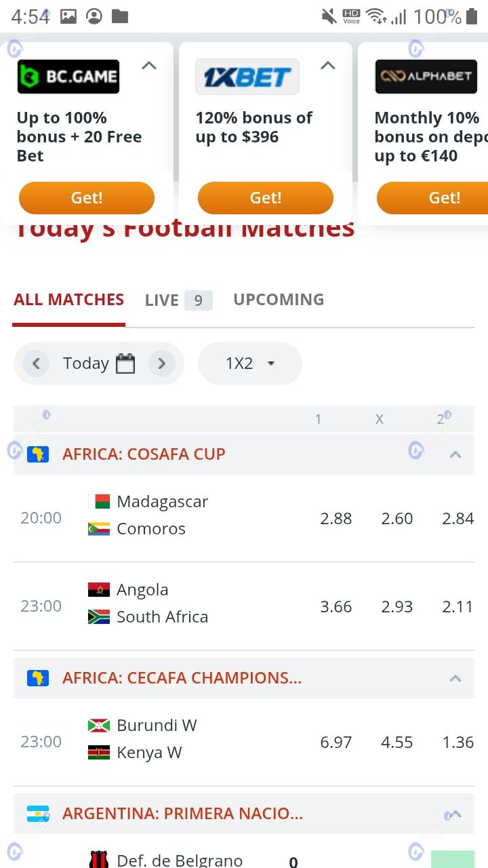
Task: Tap the BC.GAME logo
Action: pos(68,77)
